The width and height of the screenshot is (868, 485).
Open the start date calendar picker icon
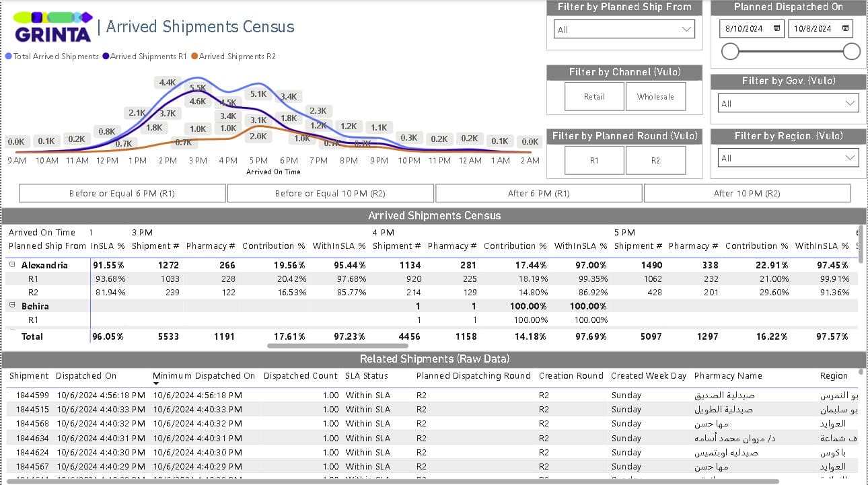point(777,28)
